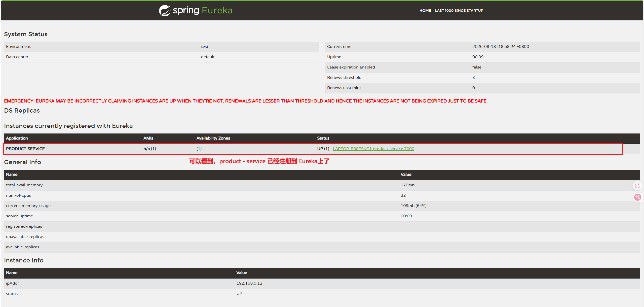Select the current time value 2026-08-18T18:58:24 +0800
644x307 pixels.
(501, 47)
